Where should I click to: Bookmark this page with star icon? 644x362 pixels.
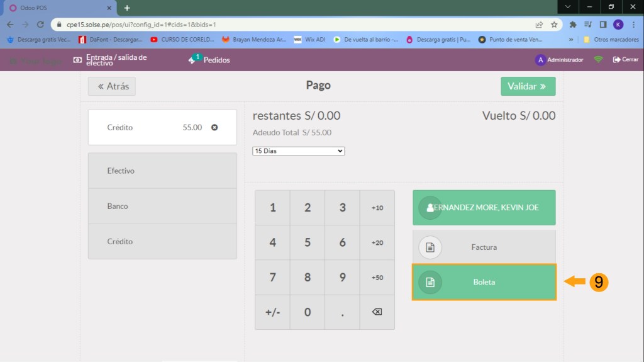point(554,25)
